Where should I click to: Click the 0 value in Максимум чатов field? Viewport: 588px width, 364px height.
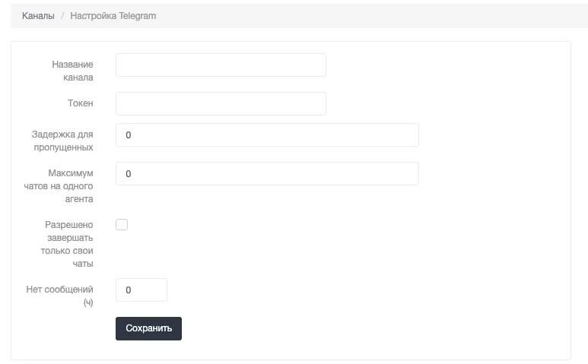click(x=129, y=174)
